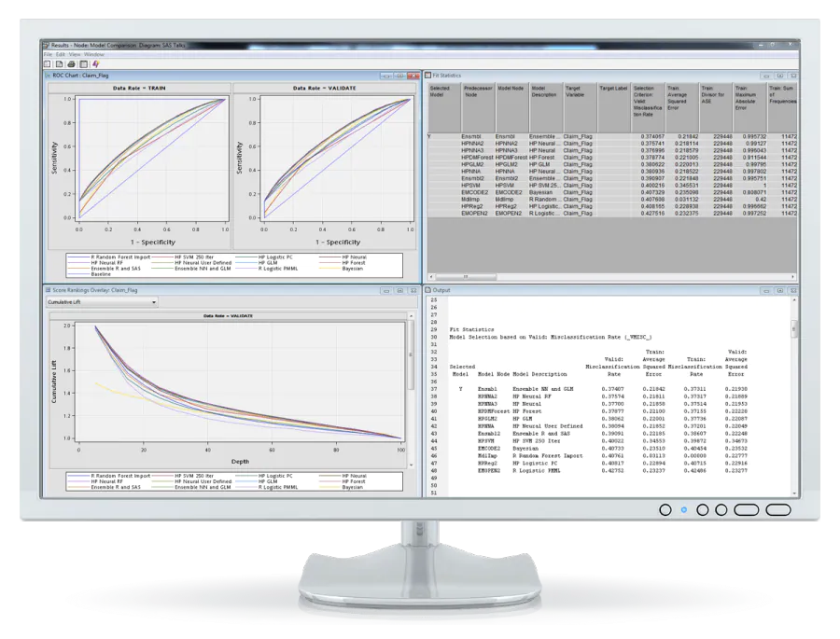Click the Print toolbar icon
Viewport: 840px width, 639px height.
pyautogui.click(x=70, y=63)
